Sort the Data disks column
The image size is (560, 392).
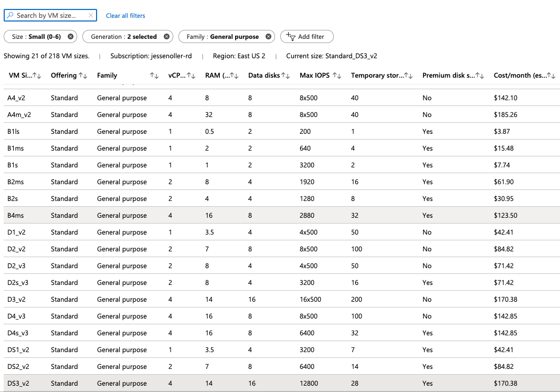[286, 75]
